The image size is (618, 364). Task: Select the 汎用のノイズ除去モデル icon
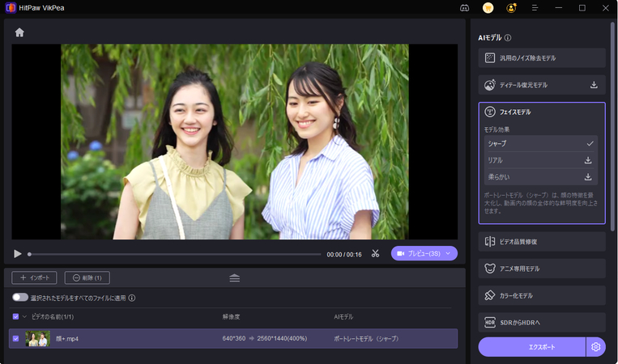point(489,58)
